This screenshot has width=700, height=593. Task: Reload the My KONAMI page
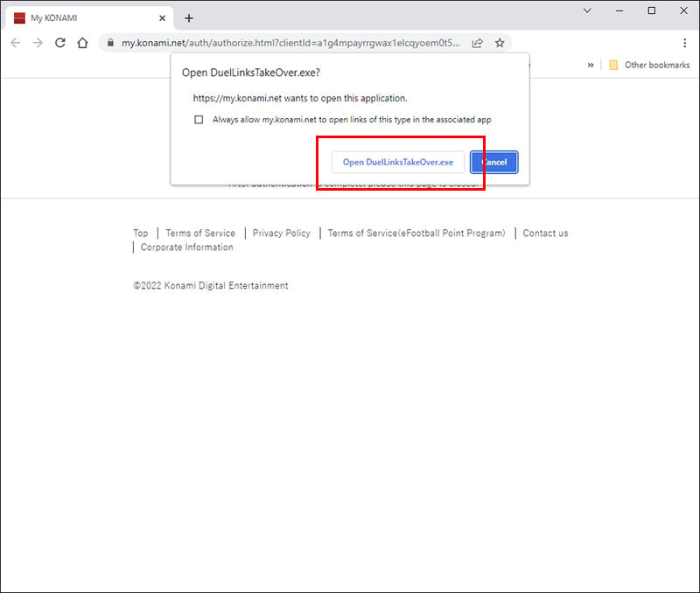point(60,43)
